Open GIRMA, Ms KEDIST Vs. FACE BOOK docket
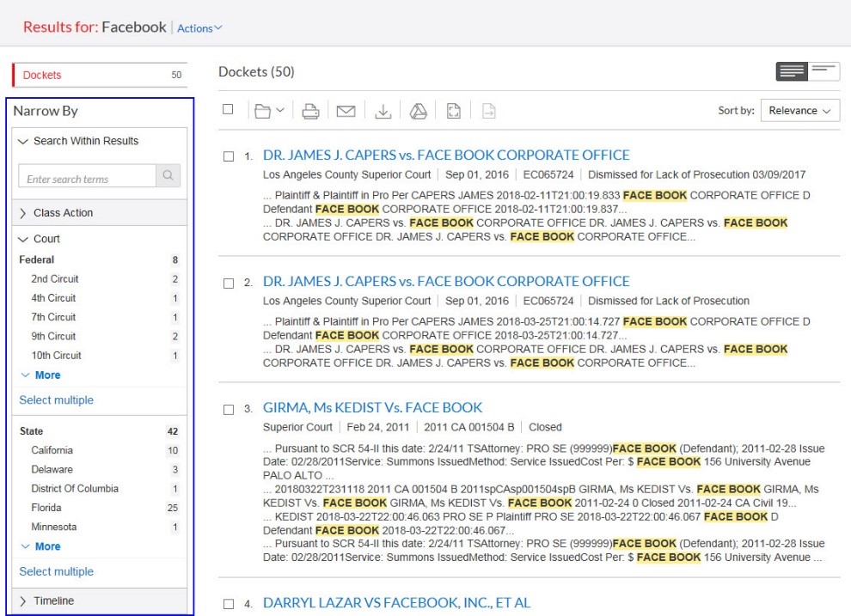 pyautogui.click(x=372, y=408)
